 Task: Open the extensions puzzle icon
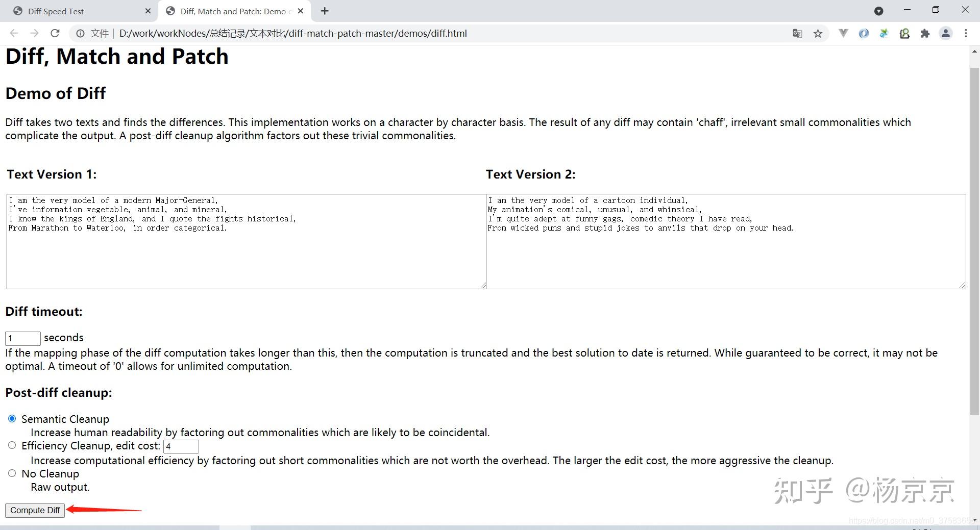pyautogui.click(x=925, y=34)
